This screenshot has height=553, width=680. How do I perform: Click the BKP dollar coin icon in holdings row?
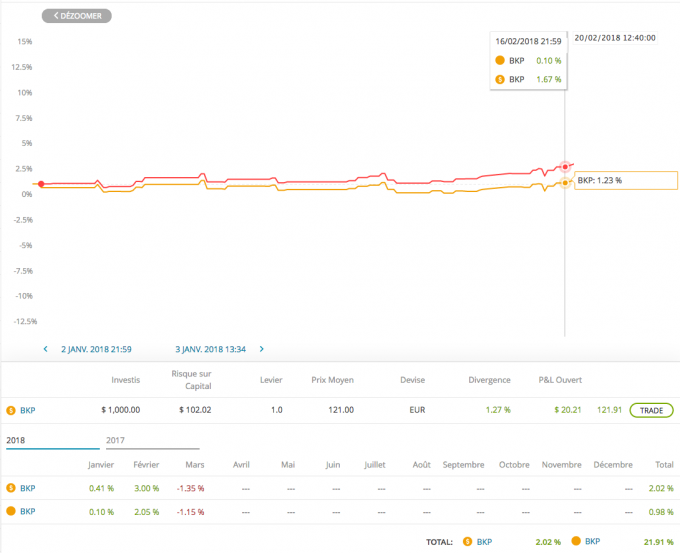click(11, 410)
